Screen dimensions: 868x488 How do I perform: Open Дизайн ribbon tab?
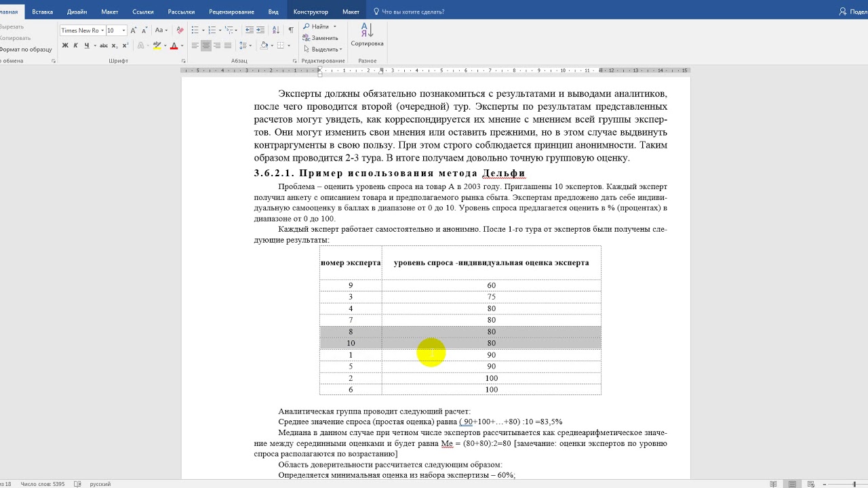click(x=77, y=12)
